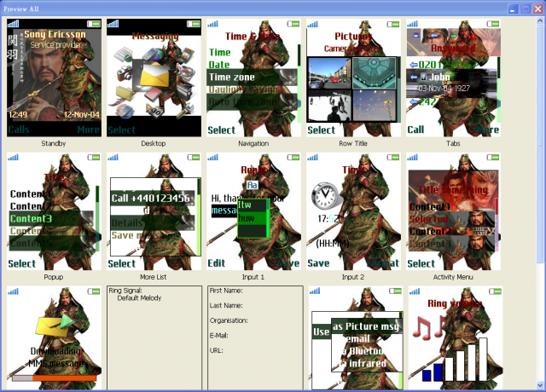
Task: Click the signal bars icon in Ring volume preview
Action: tap(415, 291)
